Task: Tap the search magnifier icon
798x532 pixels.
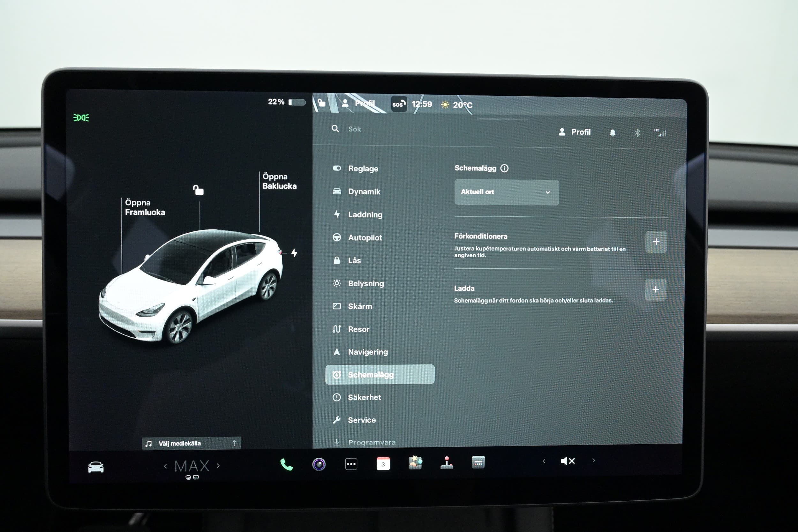Action: (x=335, y=129)
